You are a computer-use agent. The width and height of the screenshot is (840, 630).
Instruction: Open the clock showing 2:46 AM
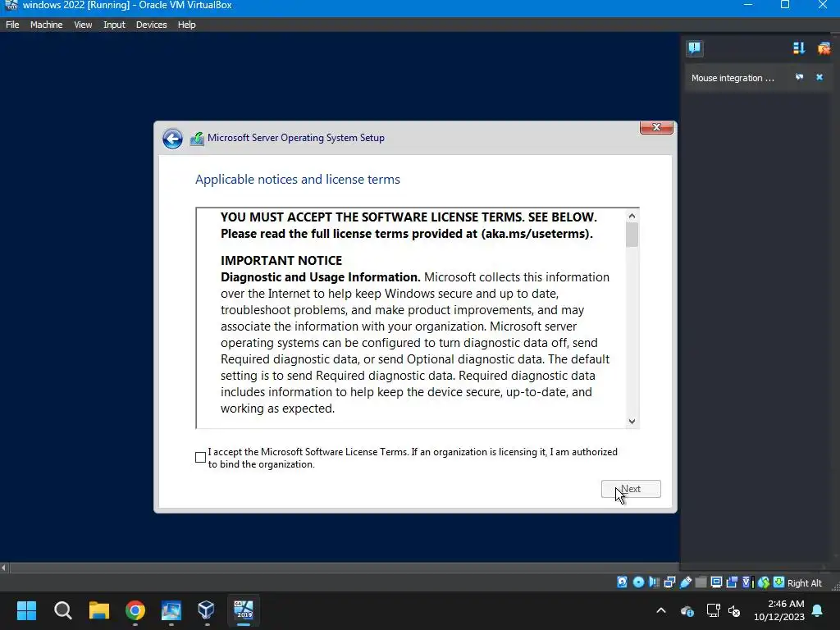click(779, 610)
